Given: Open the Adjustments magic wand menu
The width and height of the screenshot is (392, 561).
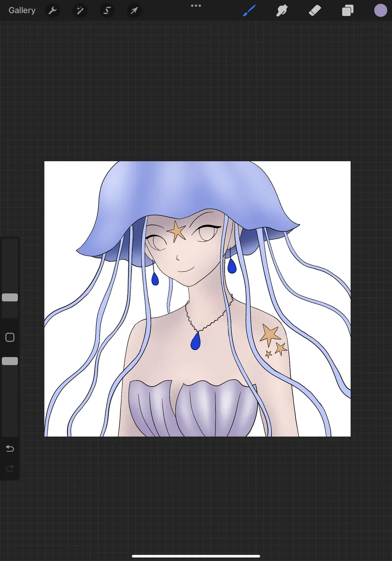Looking at the screenshot, I should [80, 10].
